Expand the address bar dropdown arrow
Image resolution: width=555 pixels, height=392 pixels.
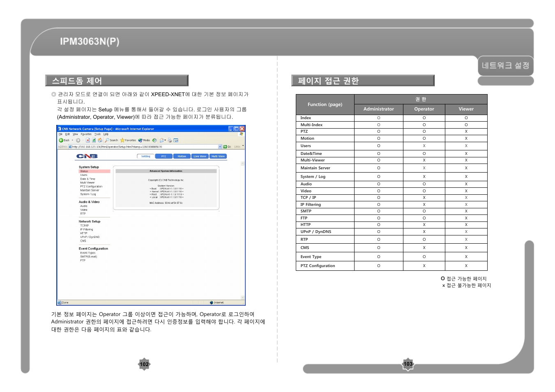220,147
